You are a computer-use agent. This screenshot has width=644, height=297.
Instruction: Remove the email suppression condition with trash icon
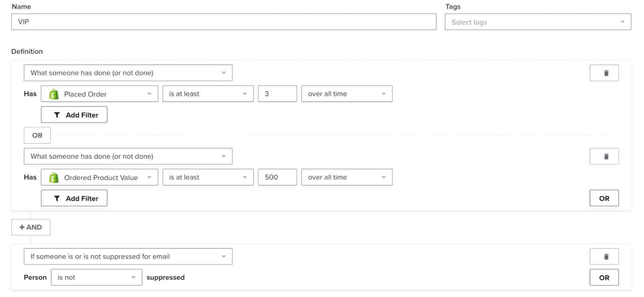click(x=604, y=256)
